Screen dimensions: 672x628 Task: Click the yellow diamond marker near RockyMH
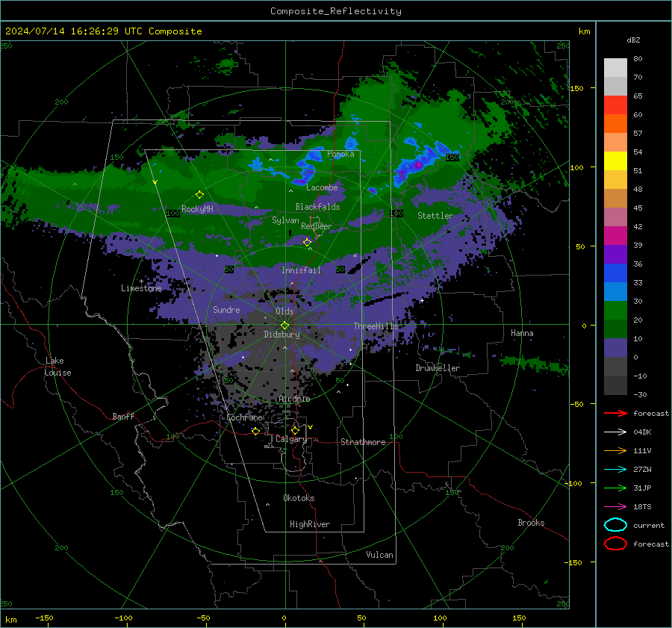(x=199, y=195)
